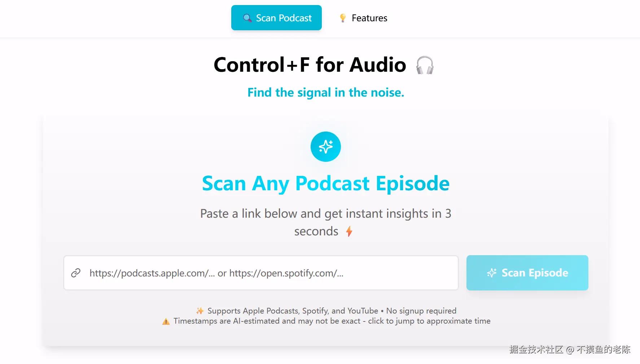Open the Scan Podcast tab
640x364 pixels.
coord(276,18)
